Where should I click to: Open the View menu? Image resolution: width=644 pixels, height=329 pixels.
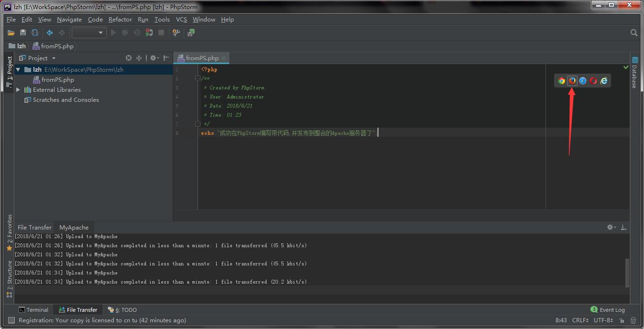(44, 19)
